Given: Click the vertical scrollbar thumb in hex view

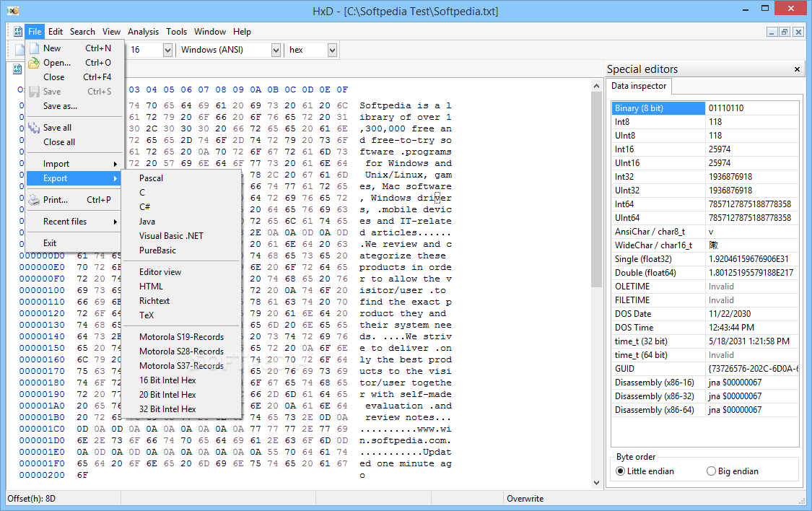Looking at the screenshot, I should 597,190.
